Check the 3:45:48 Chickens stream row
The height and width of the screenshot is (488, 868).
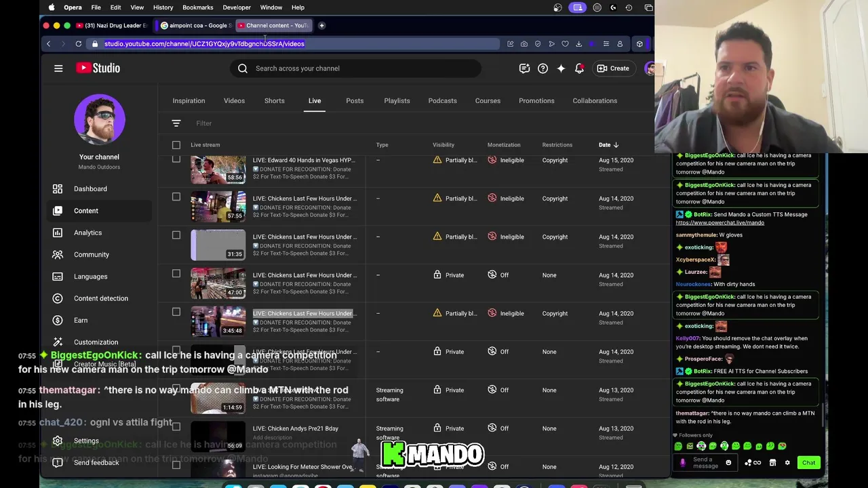coord(176,312)
